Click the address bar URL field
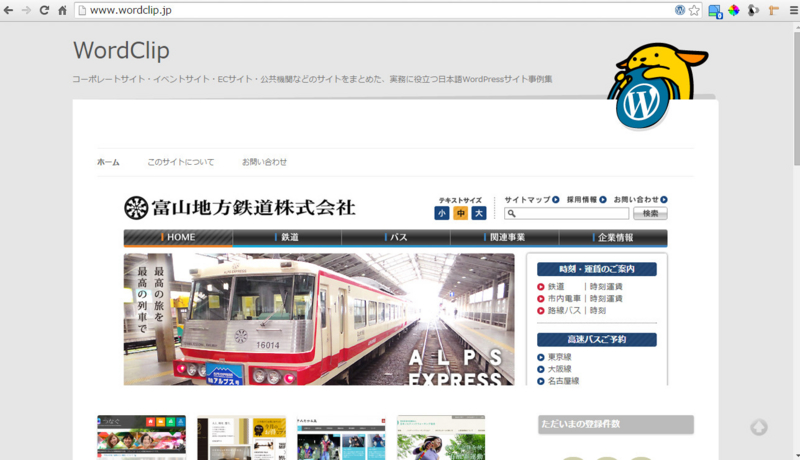 pos(378,10)
